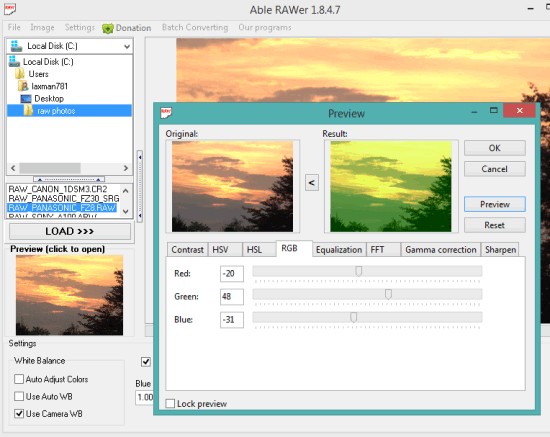The height and width of the screenshot is (437, 550).
Task: Switch to the HSV tab
Action: point(225,250)
